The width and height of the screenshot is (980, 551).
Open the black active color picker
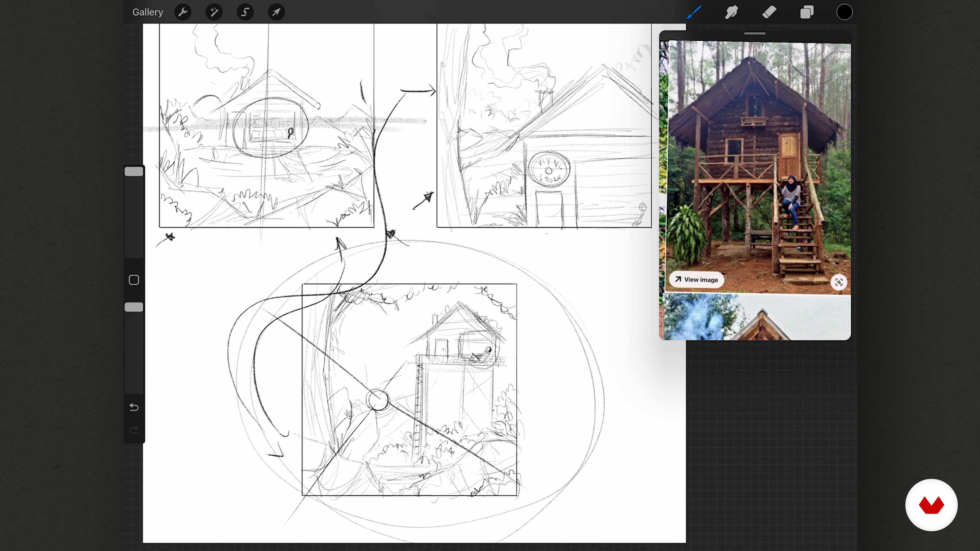(x=844, y=12)
